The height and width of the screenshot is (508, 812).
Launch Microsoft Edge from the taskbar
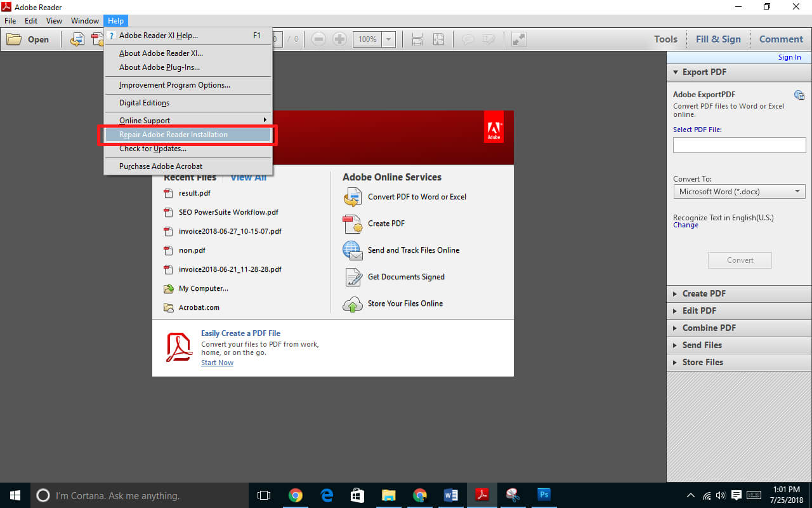pyautogui.click(x=327, y=495)
